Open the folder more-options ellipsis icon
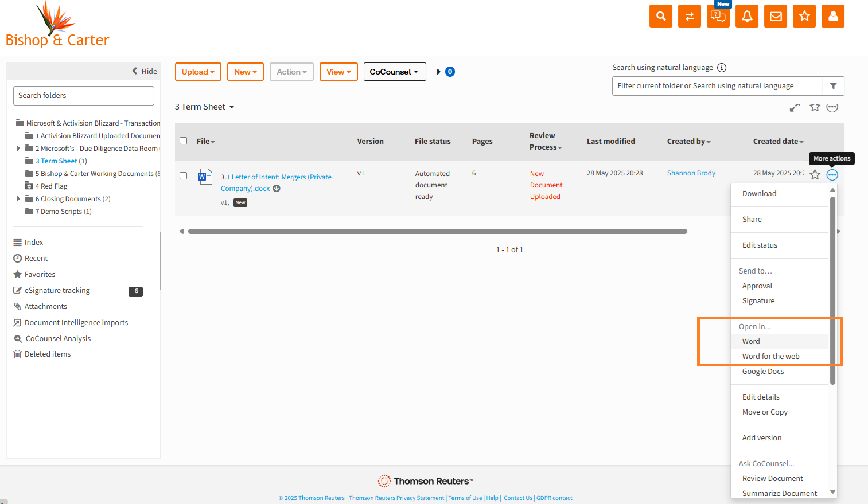868x504 pixels. (832, 107)
